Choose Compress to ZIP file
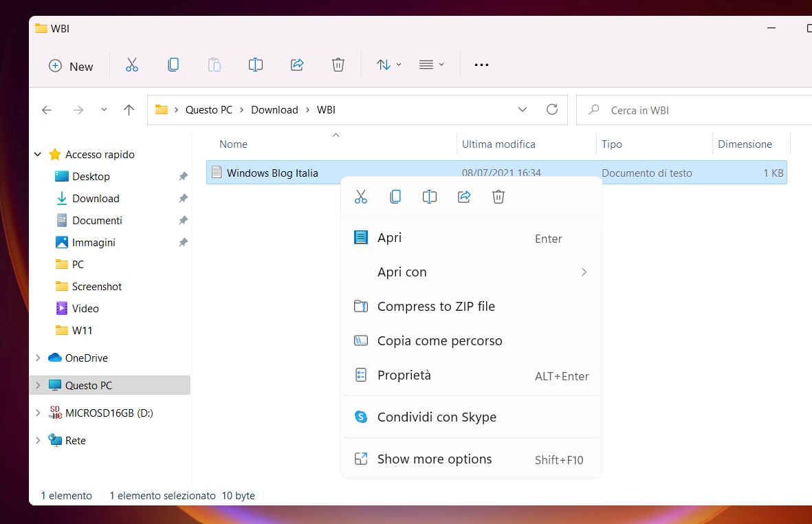 pos(471,307)
